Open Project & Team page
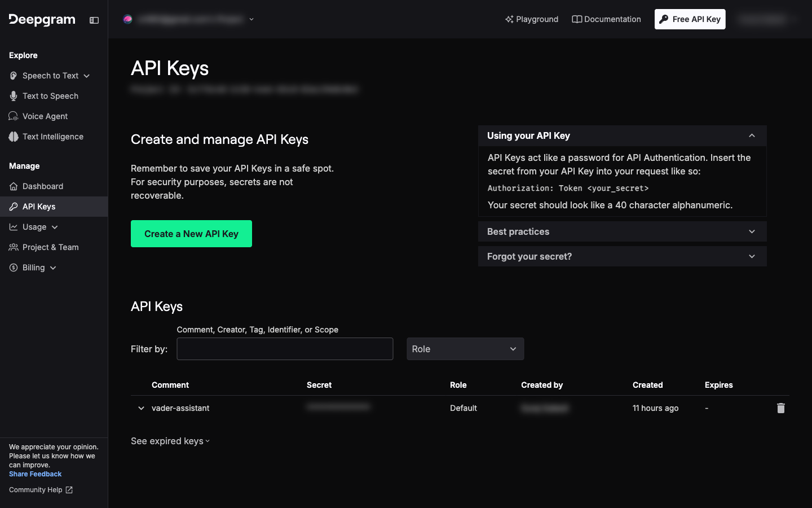This screenshot has width=812, height=508. [x=51, y=247]
